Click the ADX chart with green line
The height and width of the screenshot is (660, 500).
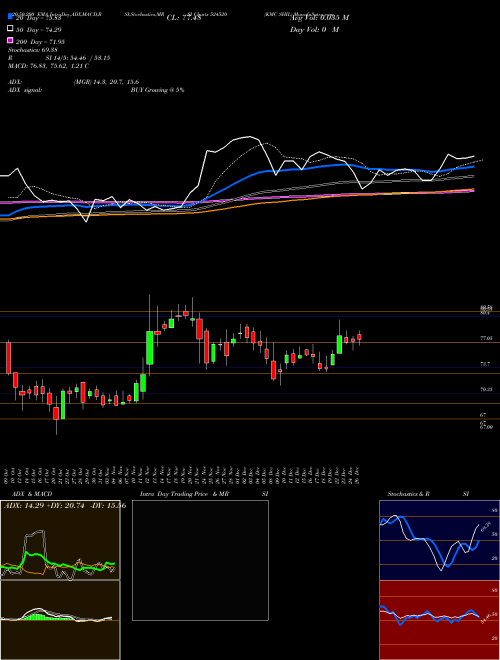coord(60,540)
